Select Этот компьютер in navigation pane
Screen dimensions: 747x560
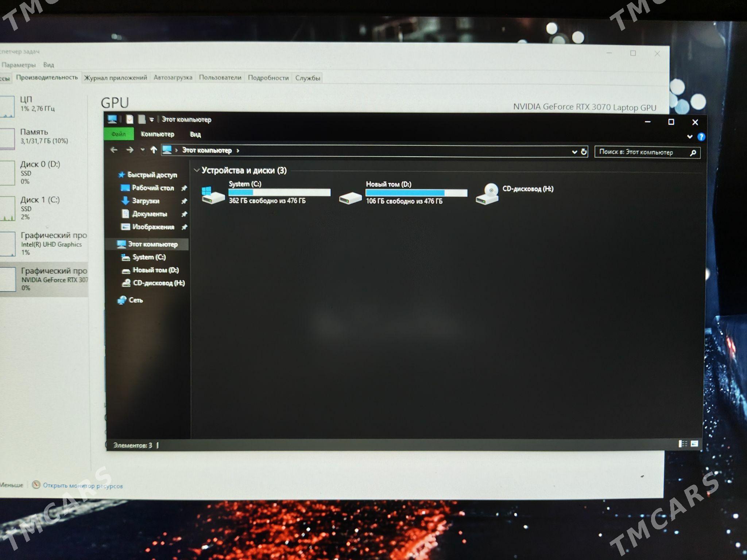click(x=147, y=244)
